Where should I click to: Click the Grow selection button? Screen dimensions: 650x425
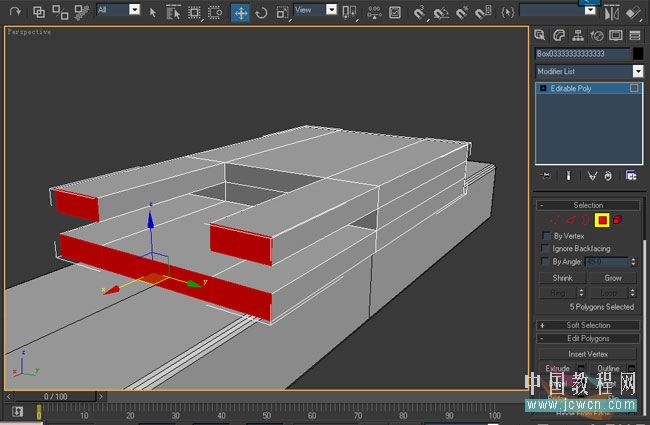pos(613,278)
